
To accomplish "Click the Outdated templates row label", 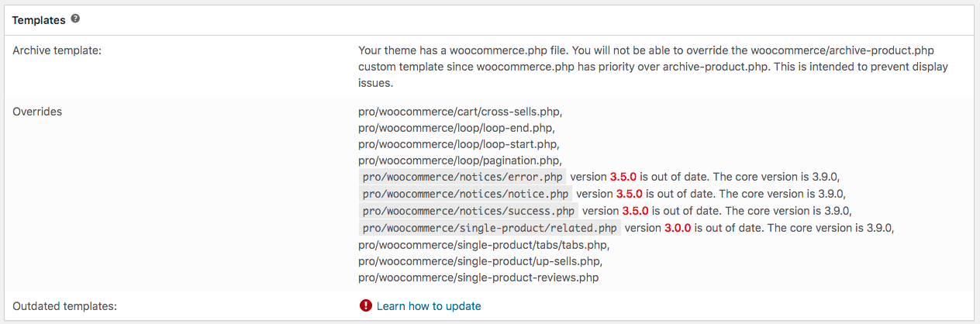I will [x=64, y=306].
